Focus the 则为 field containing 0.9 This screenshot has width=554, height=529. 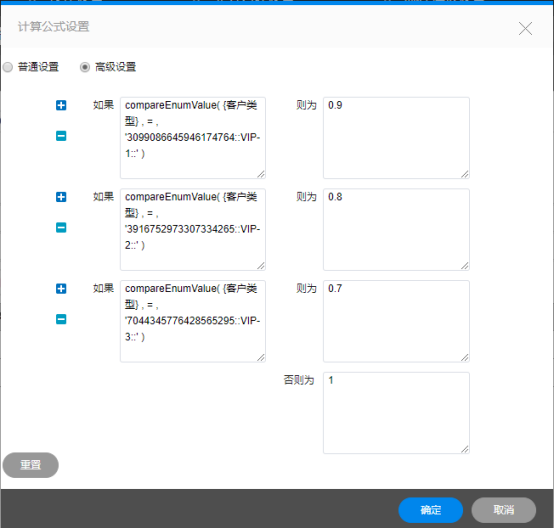click(x=396, y=138)
